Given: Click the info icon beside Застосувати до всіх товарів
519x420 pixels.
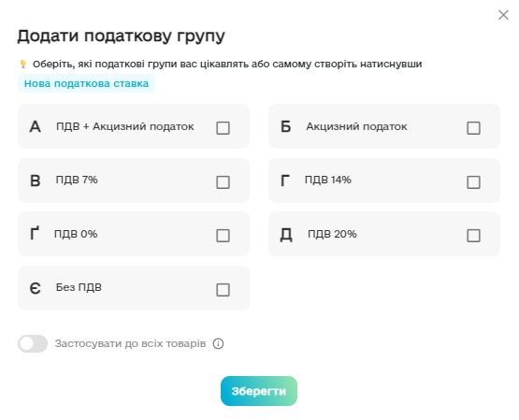Looking at the screenshot, I should point(218,343).
